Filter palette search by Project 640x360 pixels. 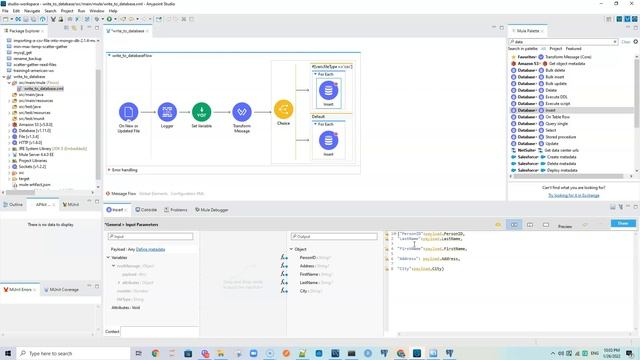click(556, 49)
